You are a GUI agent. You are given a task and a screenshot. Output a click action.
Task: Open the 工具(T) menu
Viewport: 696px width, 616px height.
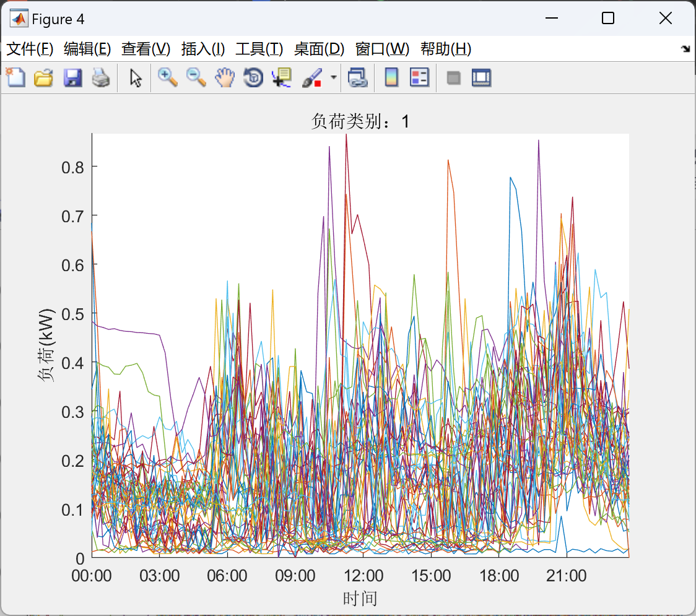pyautogui.click(x=259, y=49)
